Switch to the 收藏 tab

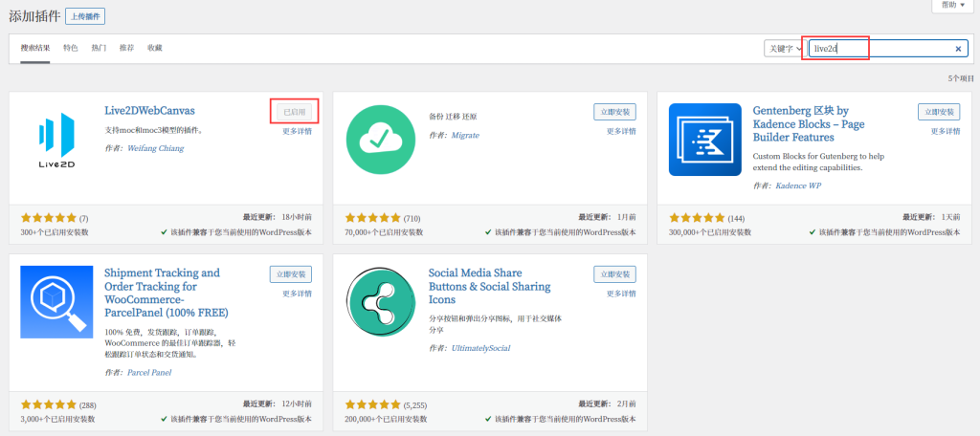tap(155, 48)
